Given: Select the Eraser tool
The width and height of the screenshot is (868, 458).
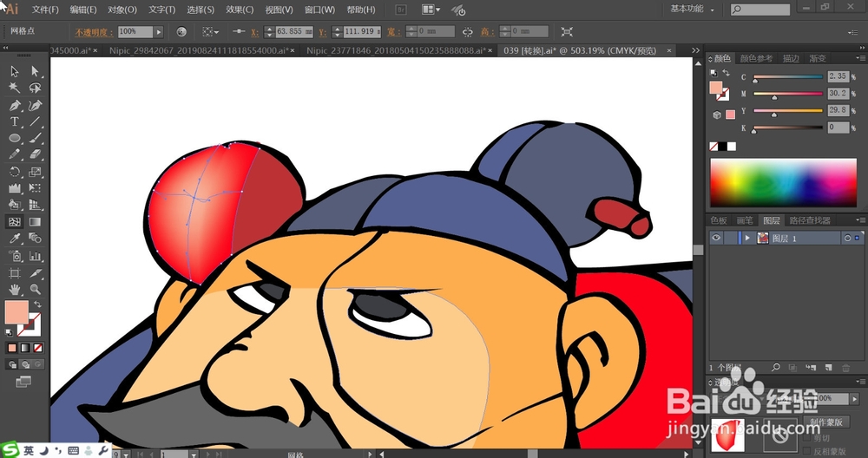Looking at the screenshot, I should tap(35, 155).
